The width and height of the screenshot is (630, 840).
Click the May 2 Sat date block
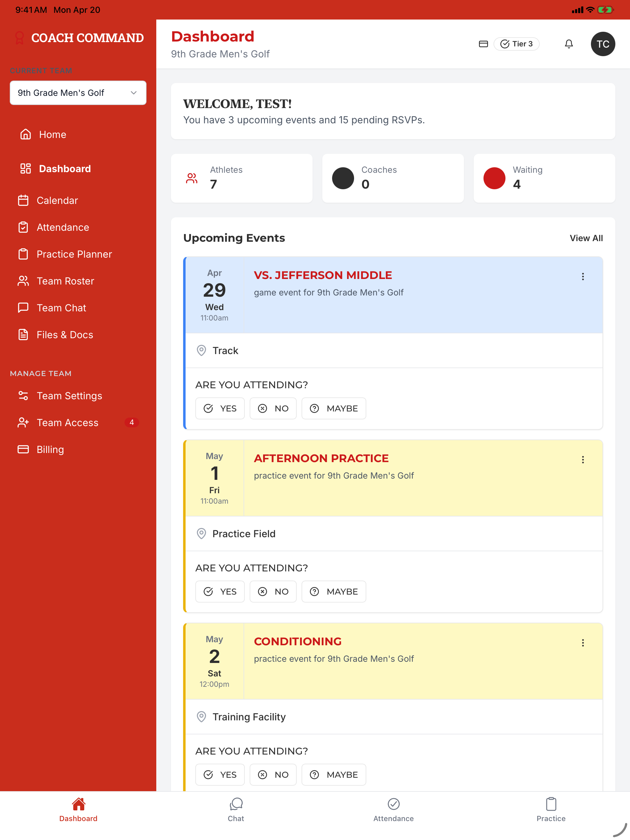pos(215,661)
